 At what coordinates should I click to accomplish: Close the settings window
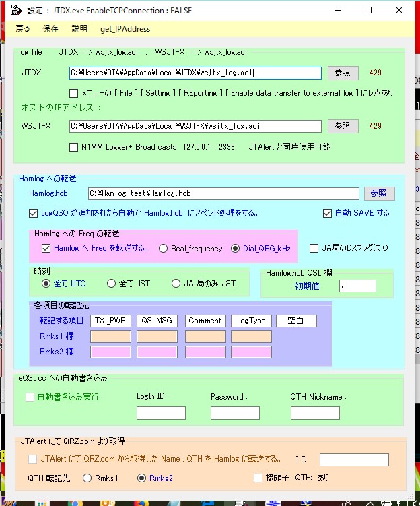(399, 10)
